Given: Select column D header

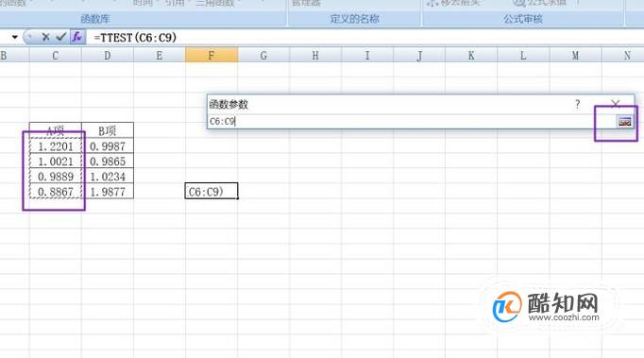Looking at the screenshot, I should pyautogui.click(x=108, y=55).
